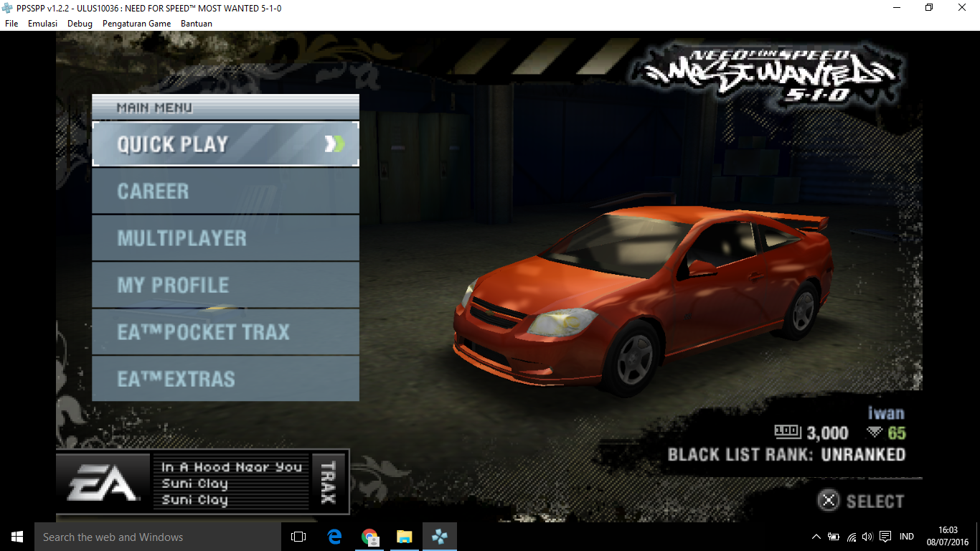This screenshot has height=551, width=980.
Task: Click the TRAX vertical label
Action: (328, 482)
